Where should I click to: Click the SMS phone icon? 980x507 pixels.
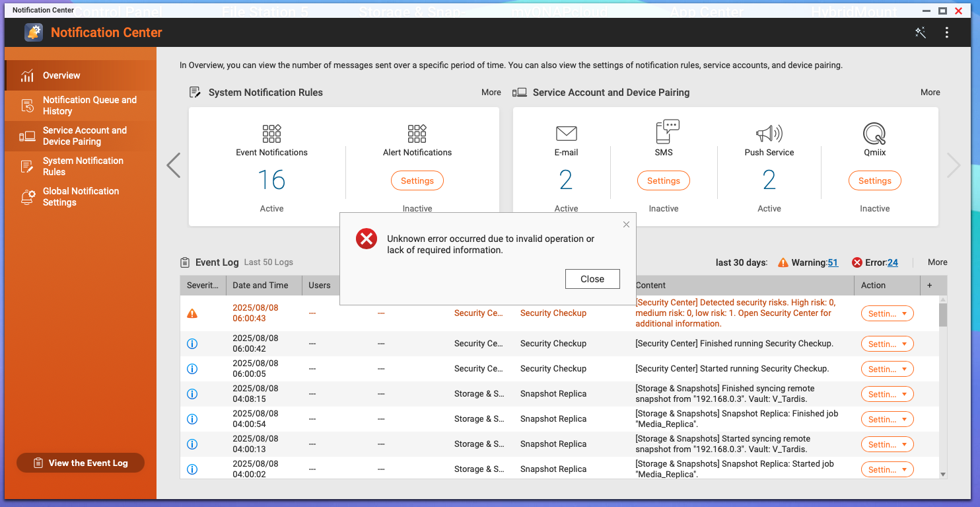(667, 132)
